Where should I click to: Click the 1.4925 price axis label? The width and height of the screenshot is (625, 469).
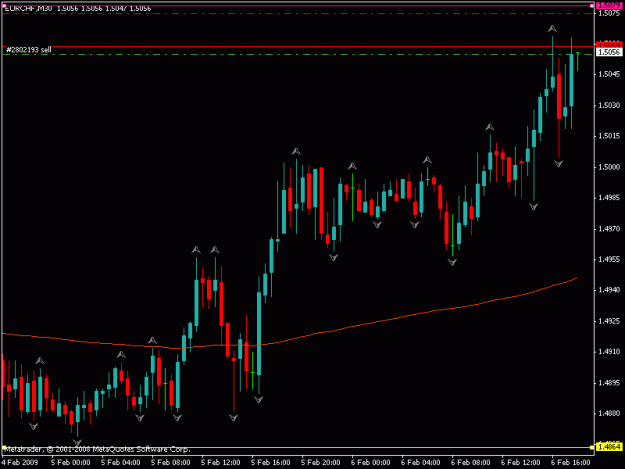click(609, 321)
